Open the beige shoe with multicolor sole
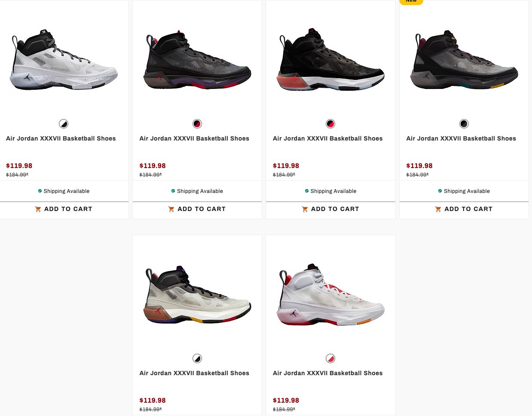The height and width of the screenshot is (416, 532). 197,295
